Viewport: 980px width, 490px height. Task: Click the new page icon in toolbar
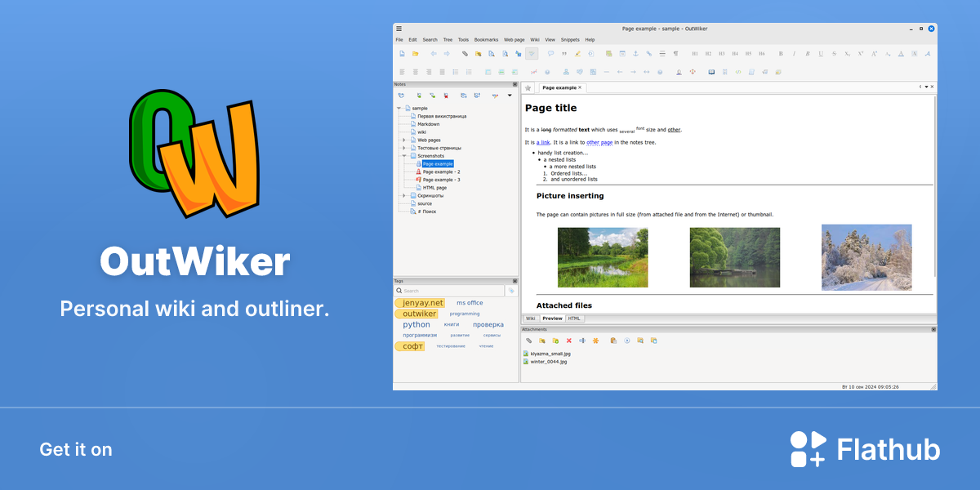(402, 54)
